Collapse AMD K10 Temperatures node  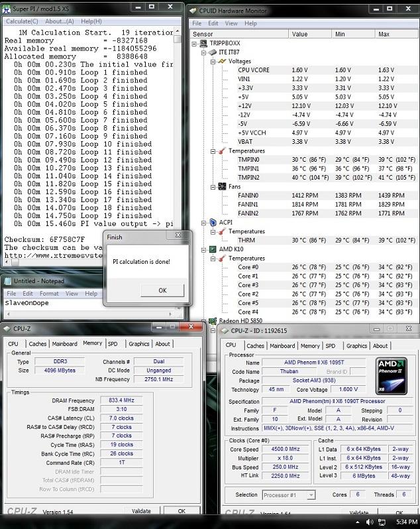click(x=213, y=259)
